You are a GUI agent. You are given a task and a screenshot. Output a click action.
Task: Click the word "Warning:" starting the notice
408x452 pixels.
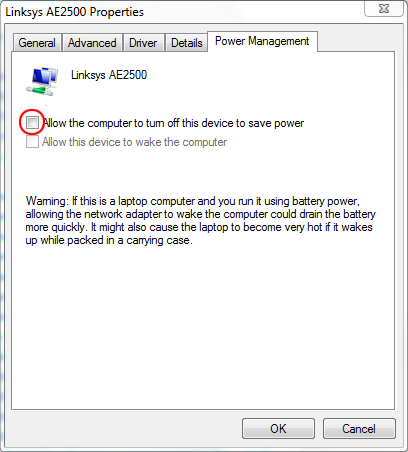coord(47,201)
